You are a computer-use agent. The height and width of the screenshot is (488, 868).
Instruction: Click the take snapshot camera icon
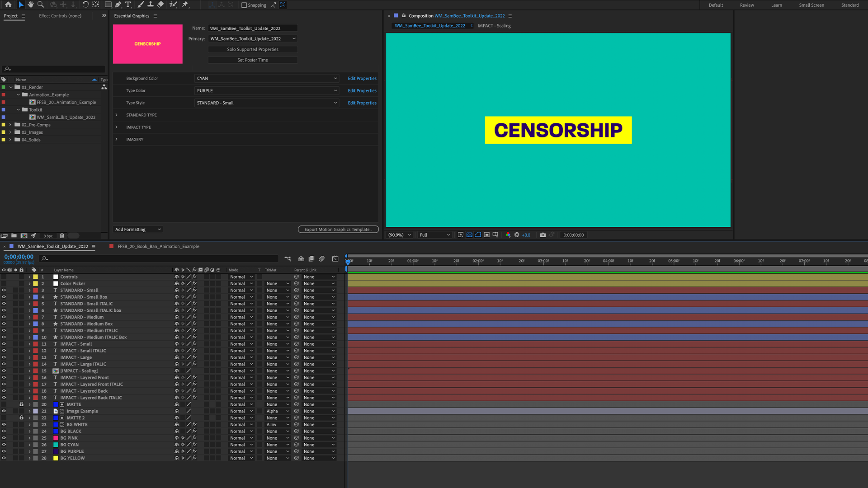[x=543, y=235]
